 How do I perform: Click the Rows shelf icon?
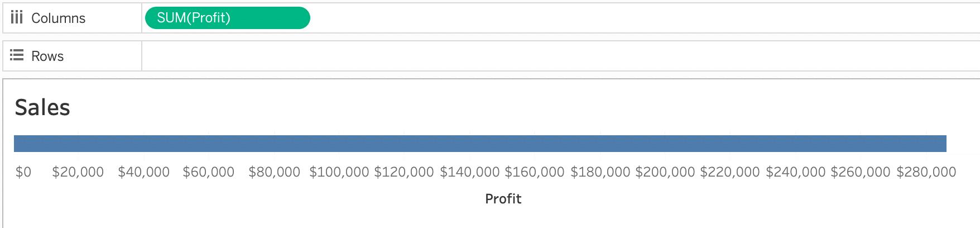tap(17, 56)
